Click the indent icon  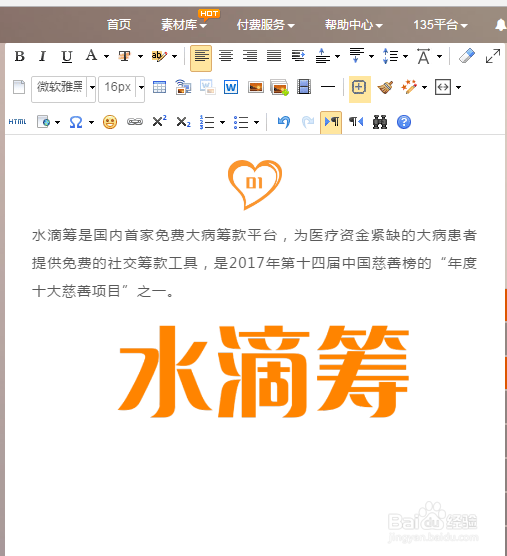pos(298,56)
